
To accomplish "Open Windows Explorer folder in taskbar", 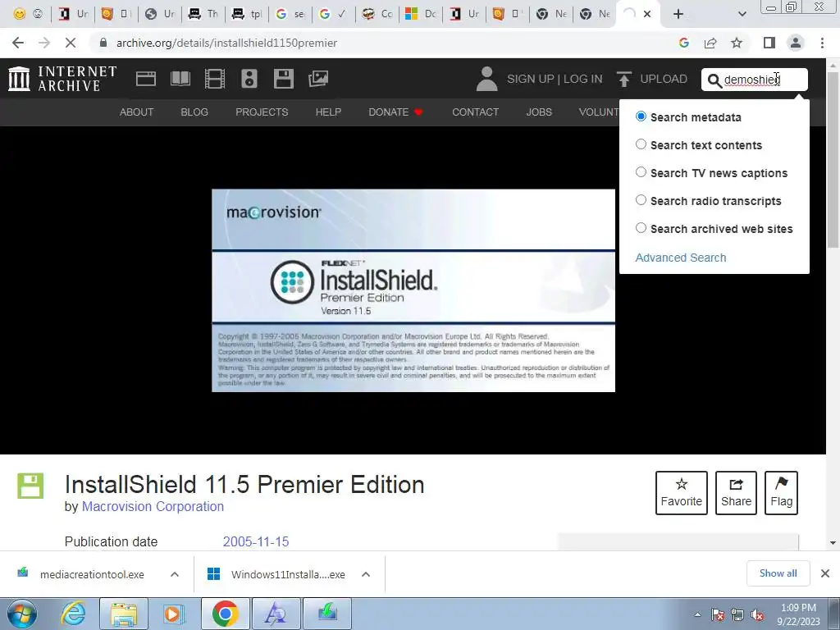I will (124, 614).
